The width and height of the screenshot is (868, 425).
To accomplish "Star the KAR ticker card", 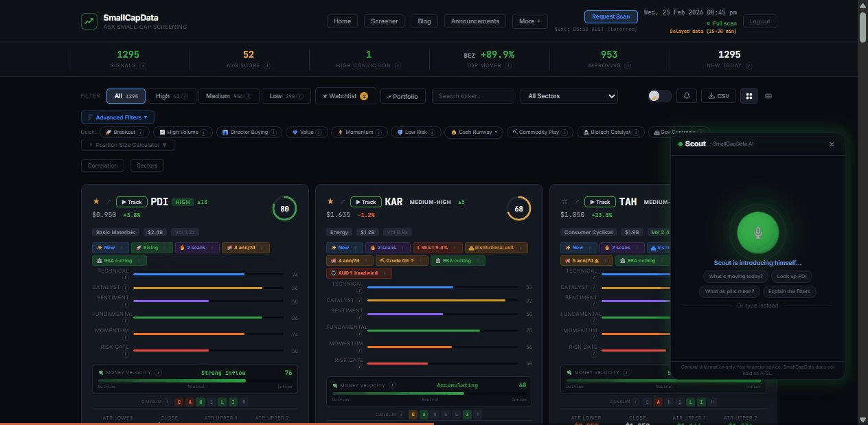I will click(330, 201).
